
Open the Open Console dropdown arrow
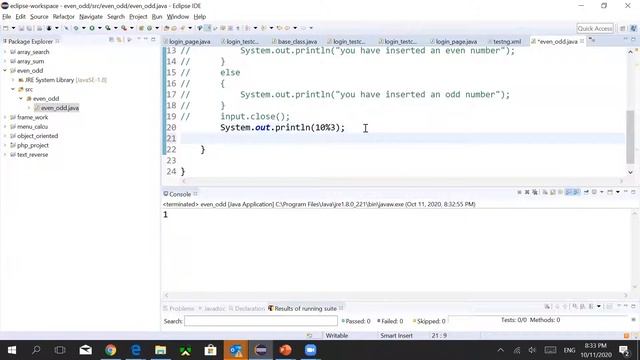click(618, 192)
